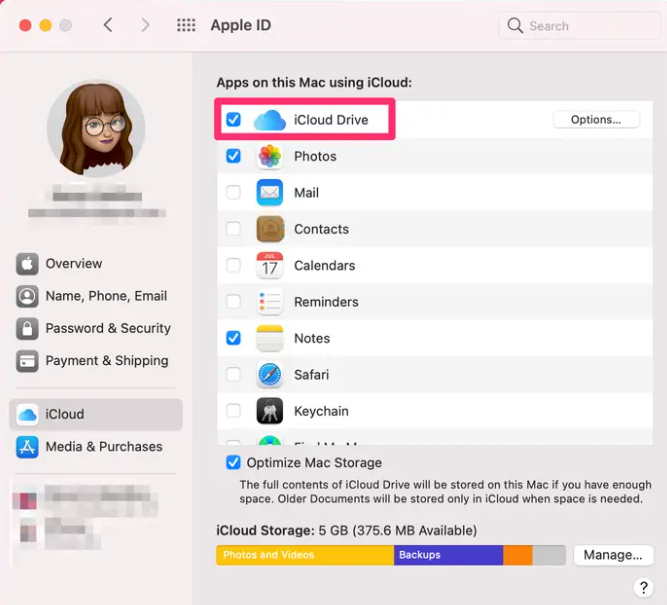
Task: Uncheck the iCloud Drive checkbox
Action: click(233, 120)
